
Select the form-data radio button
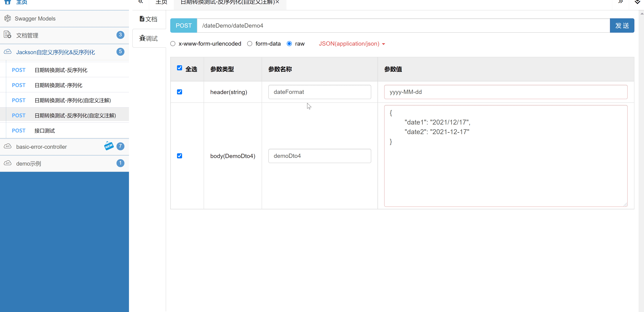(x=250, y=43)
